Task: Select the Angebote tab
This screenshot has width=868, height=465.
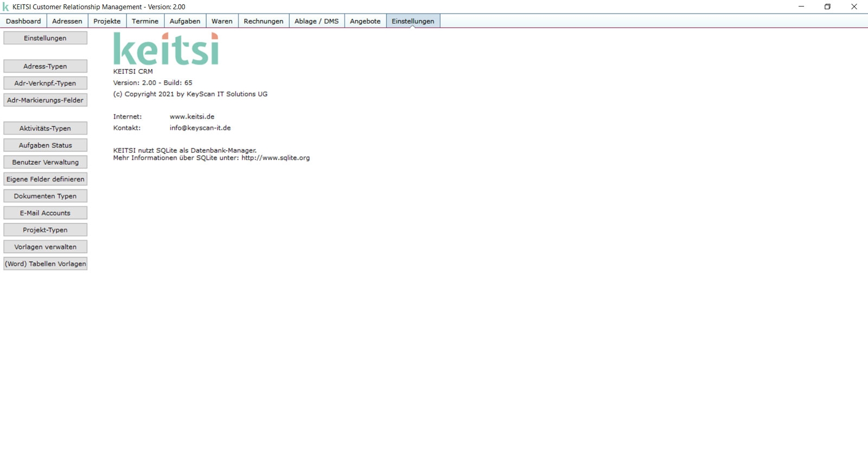Action: [365, 21]
